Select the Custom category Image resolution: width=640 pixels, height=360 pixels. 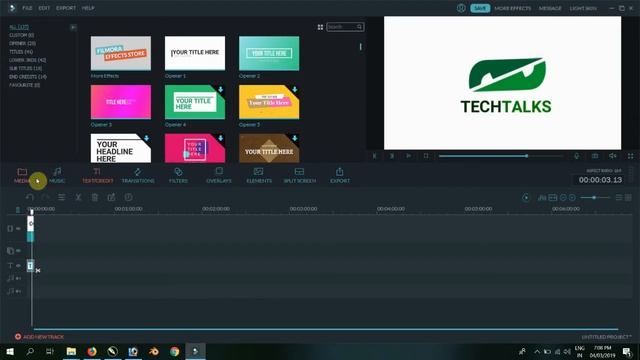pyautogui.click(x=22, y=35)
